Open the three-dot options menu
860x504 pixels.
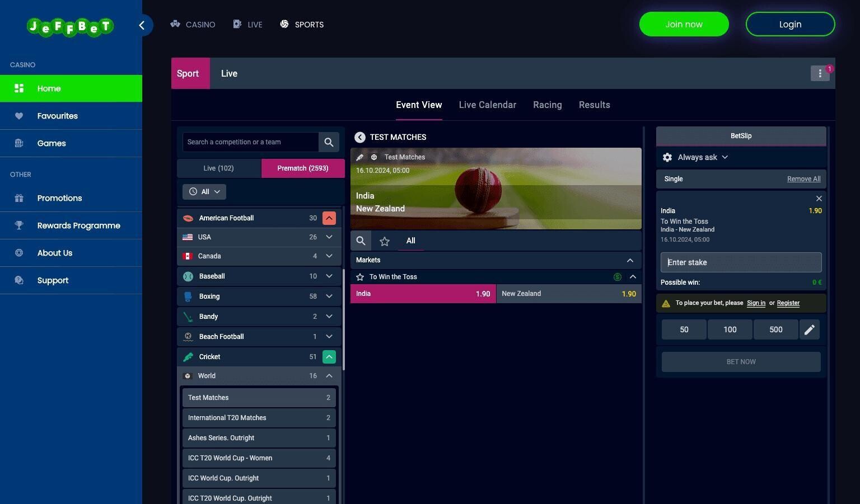[x=820, y=73]
